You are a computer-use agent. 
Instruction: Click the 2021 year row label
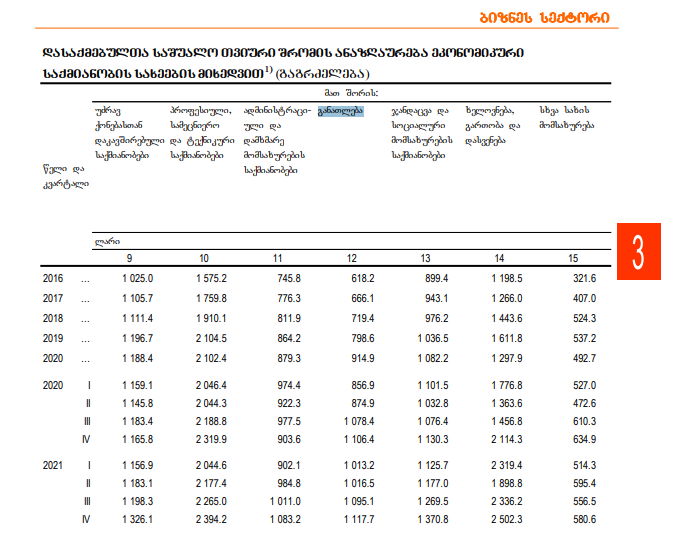(53, 465)
